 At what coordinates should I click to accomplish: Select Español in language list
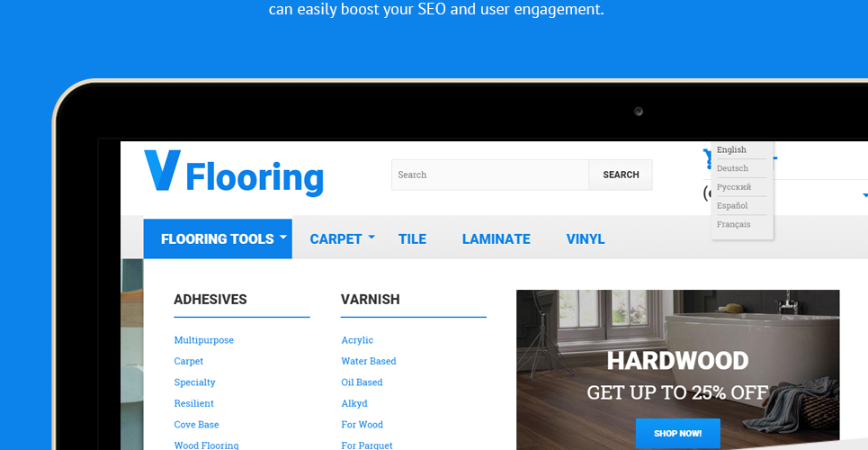pyautogui.click(x=732, y=205)
